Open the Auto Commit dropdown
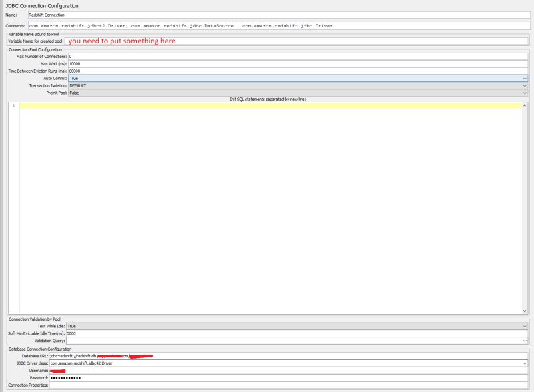The image size is (534, 392). tap(267, 79)
